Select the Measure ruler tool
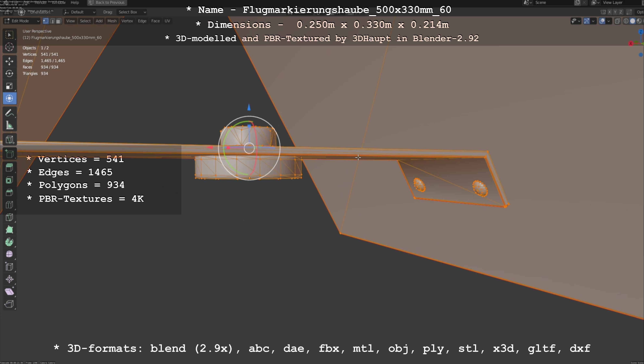The image size is (644, 364). [9, 125]
